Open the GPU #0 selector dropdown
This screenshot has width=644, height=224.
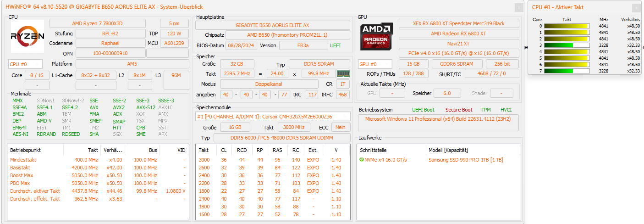pyautogui.click(x=375, y=64)
